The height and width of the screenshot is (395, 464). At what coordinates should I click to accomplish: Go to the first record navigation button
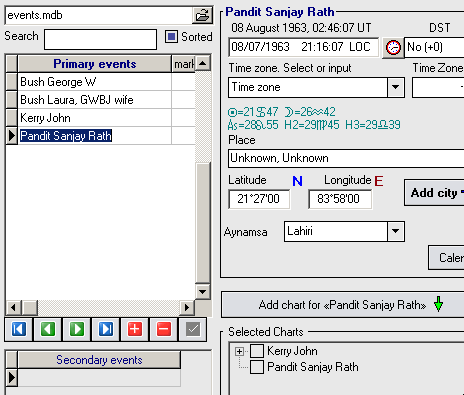[19, 329]
